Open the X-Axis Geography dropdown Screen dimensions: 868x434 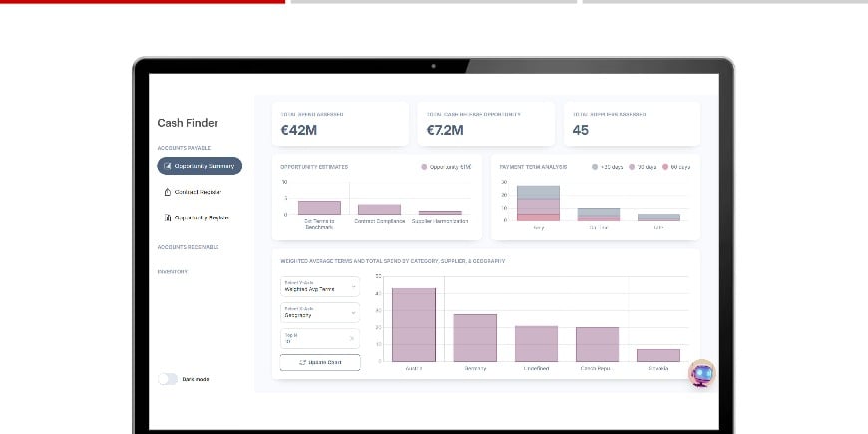coord(320,312)
